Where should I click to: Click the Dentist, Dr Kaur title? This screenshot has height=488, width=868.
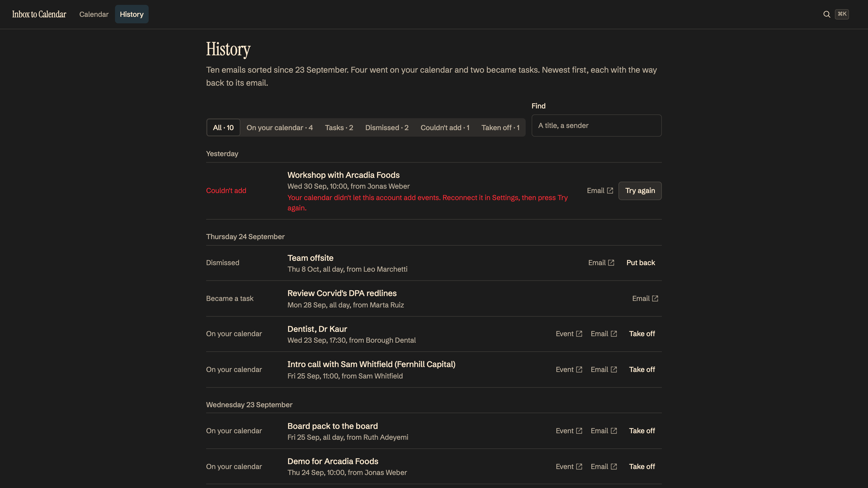coord(317,329)
